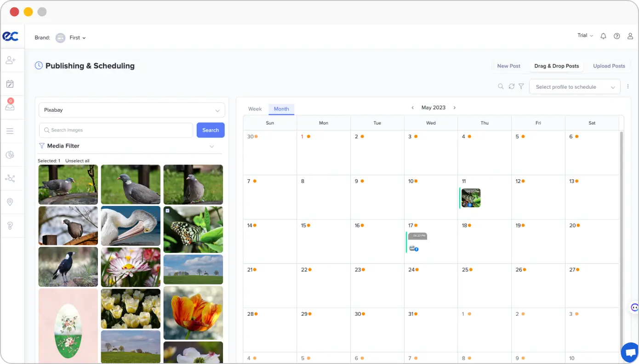Select the network connections sidebar icon
The image size is (639, 364).
pos(12,178)
